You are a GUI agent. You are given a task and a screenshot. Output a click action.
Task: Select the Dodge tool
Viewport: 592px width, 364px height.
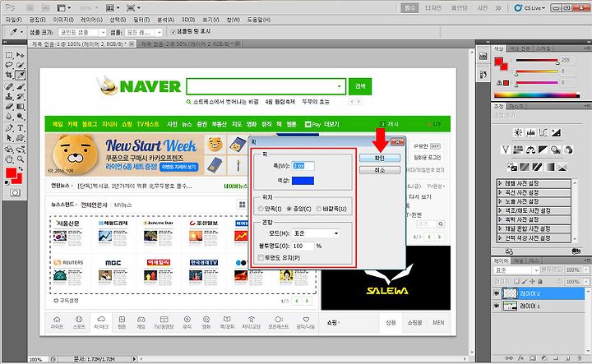tap(21, 117)
